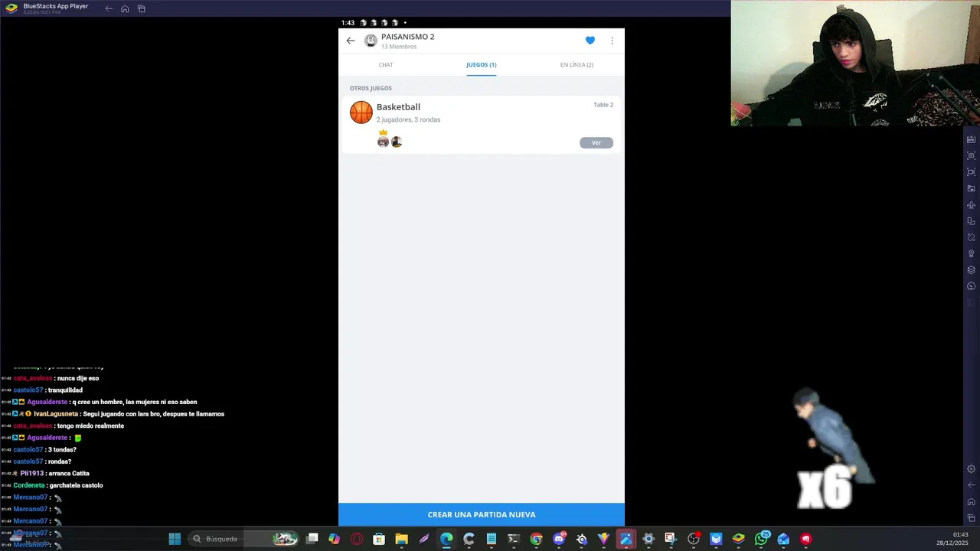
Task: Click the sidebar screenshot camera icon
Action: coord(972,155)
